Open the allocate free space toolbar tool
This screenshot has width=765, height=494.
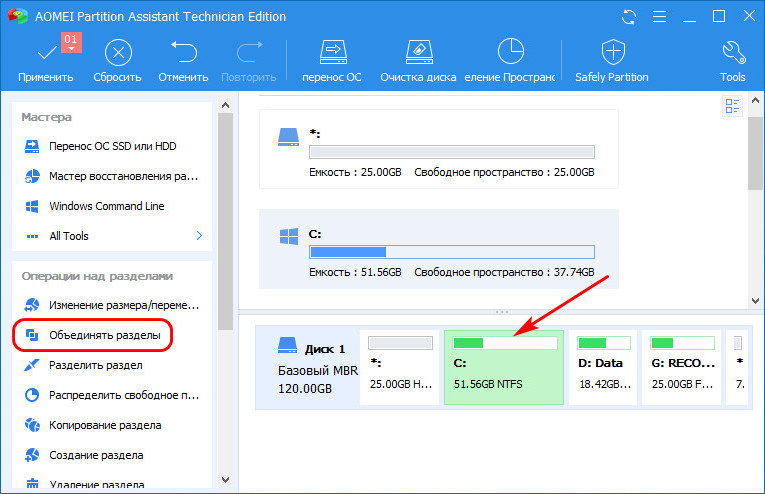click(x=510, y=62)
